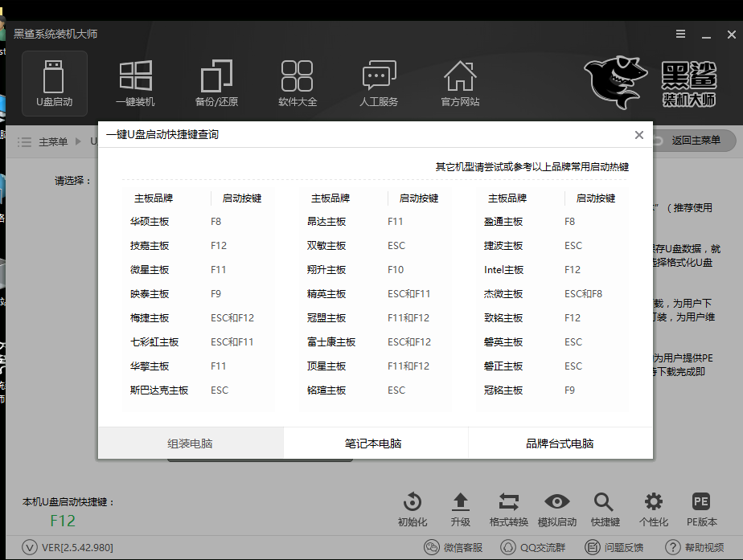Contact 人工服务 support
This screenshot has width=743, height=560.
pyautogui.click(x=378, y=83)
